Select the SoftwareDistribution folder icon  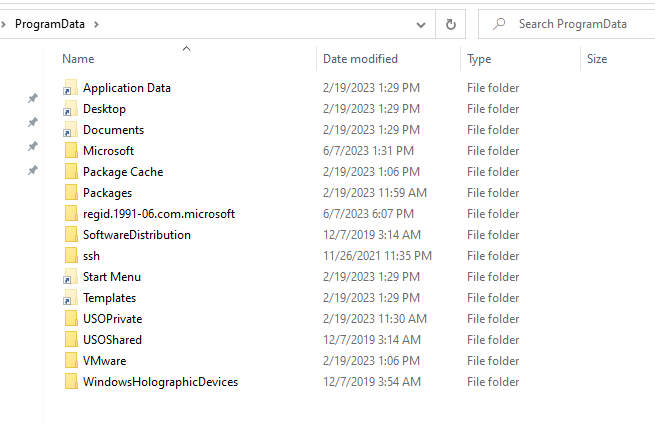pyautogui.click(x=71, y=234)
